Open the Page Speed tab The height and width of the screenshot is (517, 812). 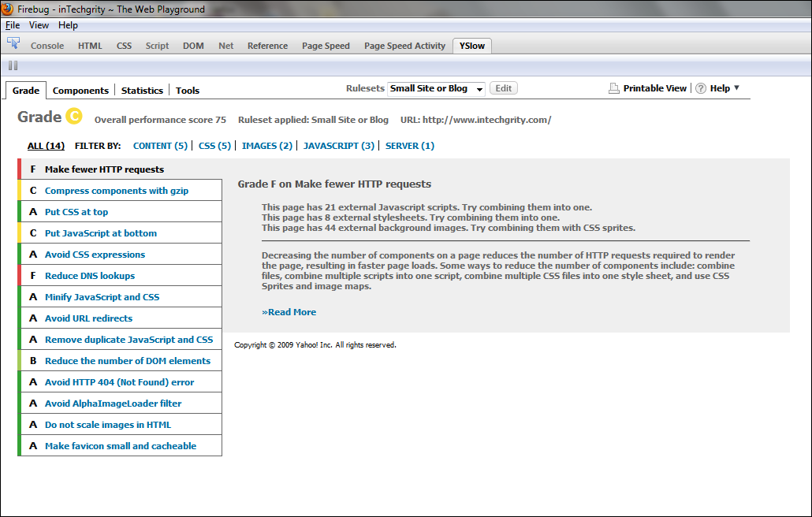click(x=326, y=46)
